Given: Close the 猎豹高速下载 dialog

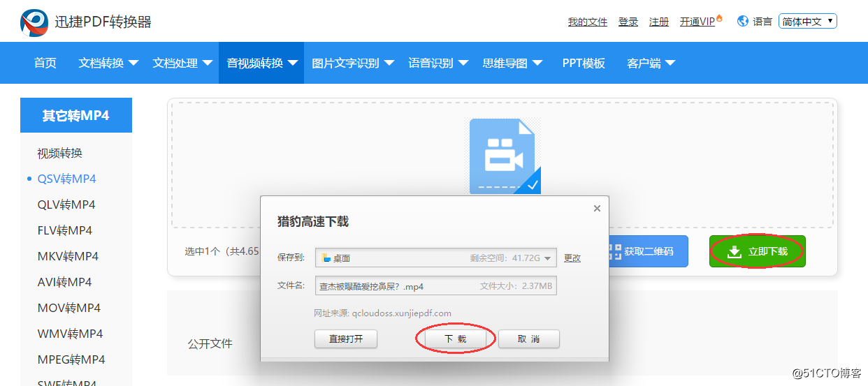Looking at the screenshot, I should click(597, 208).
